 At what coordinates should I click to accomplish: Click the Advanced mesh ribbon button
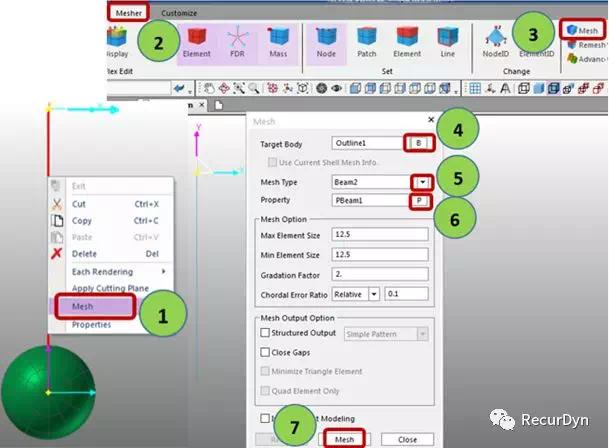pos(586,59)
